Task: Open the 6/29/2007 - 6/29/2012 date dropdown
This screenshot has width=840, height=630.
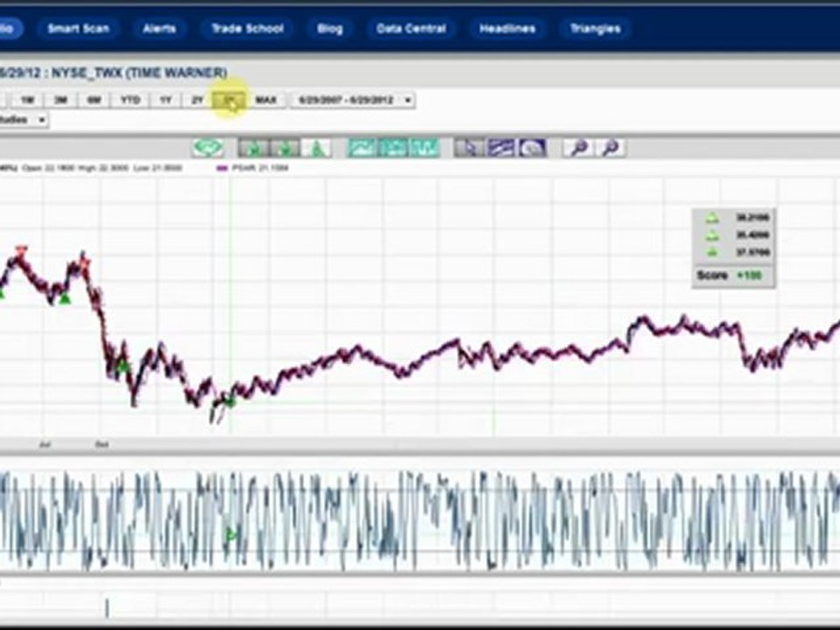Action: click(353, 100)
